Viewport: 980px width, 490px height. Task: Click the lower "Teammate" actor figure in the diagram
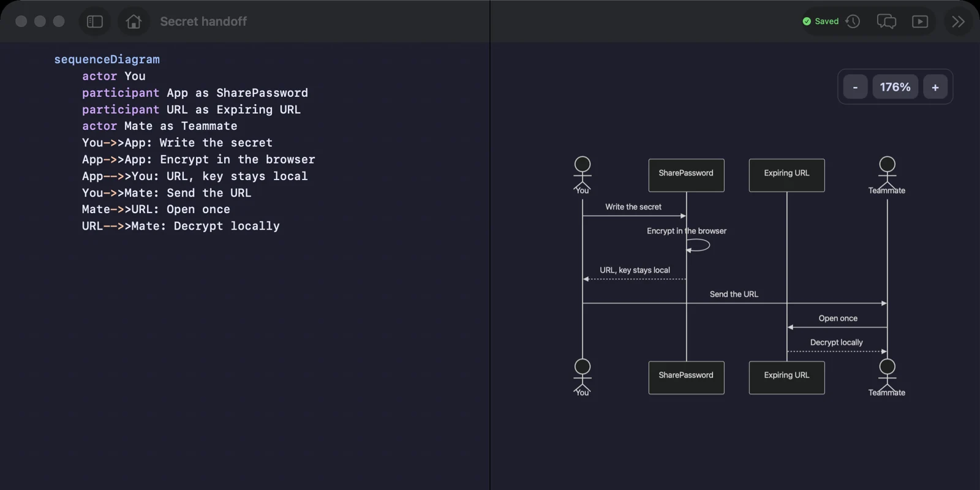click(x=887, y=377)
